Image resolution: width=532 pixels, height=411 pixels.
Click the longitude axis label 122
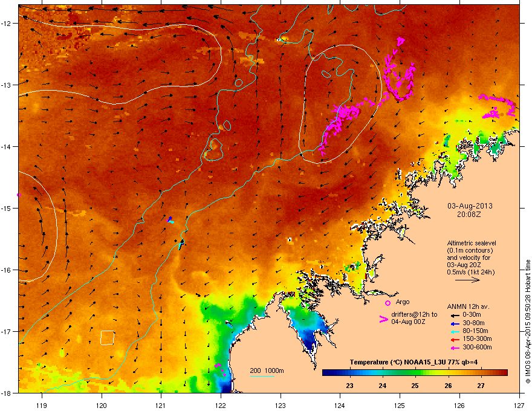pos(221,405)
